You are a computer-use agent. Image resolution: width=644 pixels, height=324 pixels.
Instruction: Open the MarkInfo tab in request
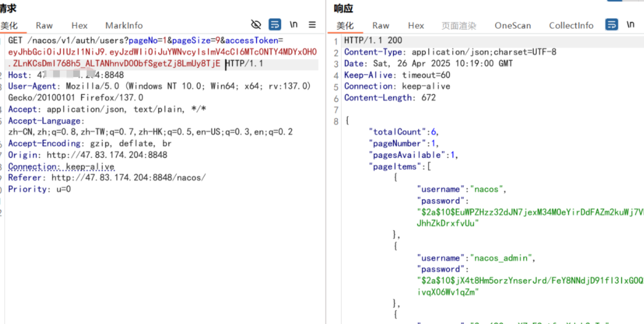124,25
